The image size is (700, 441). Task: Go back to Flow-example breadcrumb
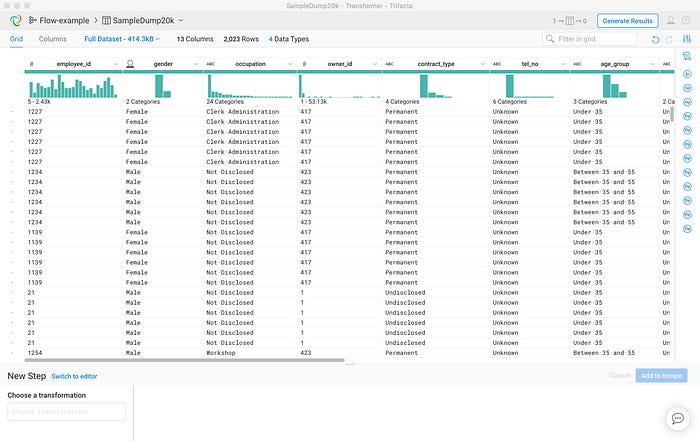click(64, 21)
